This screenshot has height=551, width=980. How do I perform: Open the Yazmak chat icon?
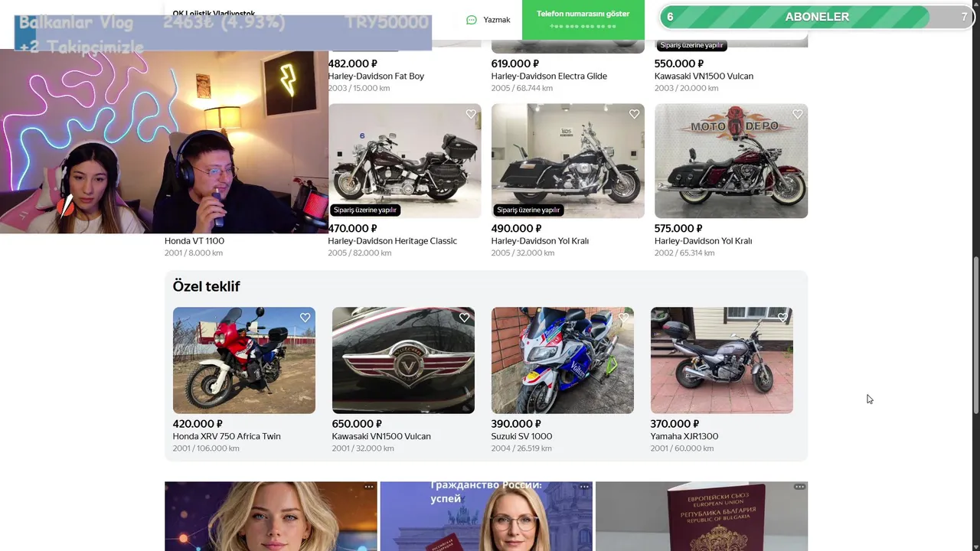(x=472, y=20)
